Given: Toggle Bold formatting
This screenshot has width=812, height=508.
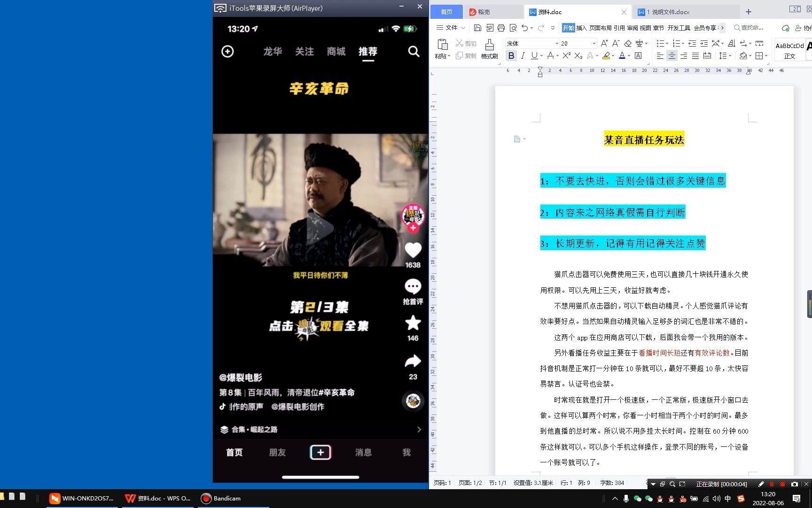Looking at the screenshot, I should [x=511, y=56].
